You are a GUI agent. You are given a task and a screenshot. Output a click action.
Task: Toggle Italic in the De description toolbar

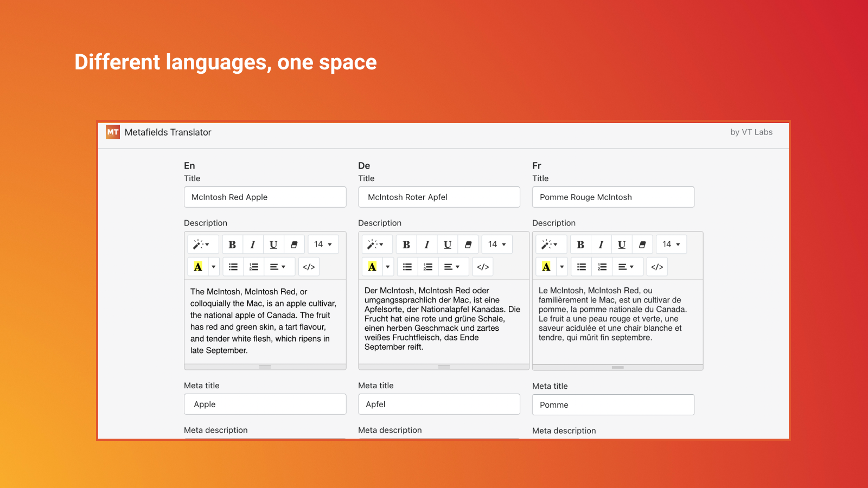click(x=427, y=245)
